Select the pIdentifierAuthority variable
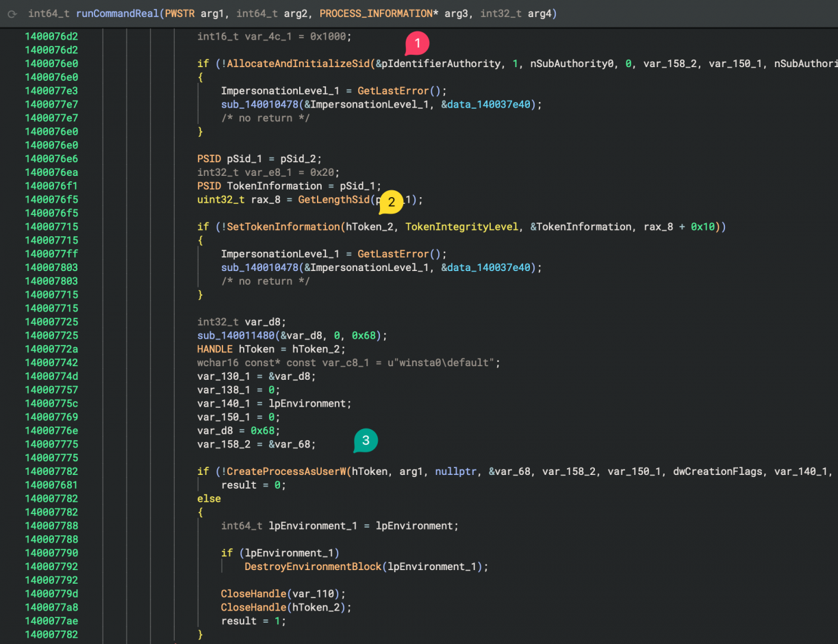Screen dimensions: 838x644 [441, 64]
